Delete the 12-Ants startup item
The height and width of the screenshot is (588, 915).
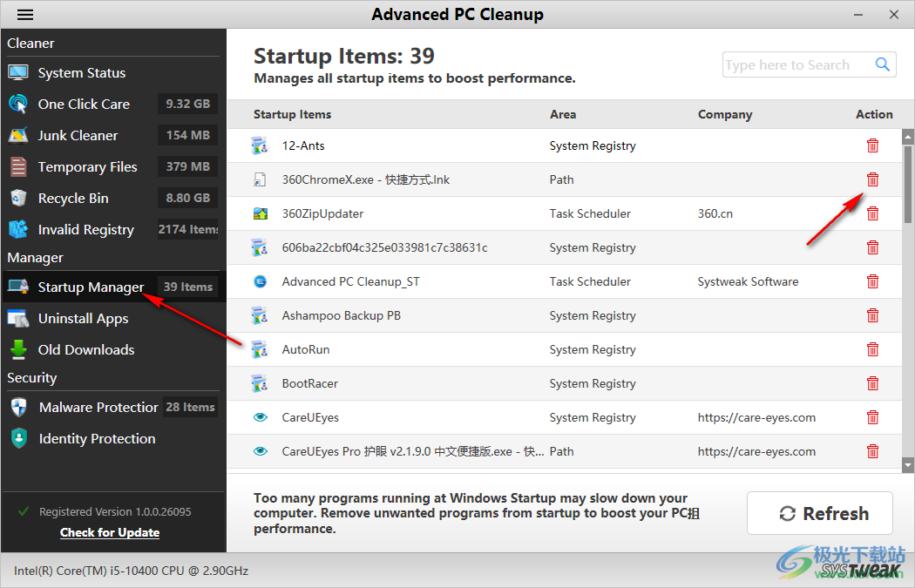(x=872, y=145)
